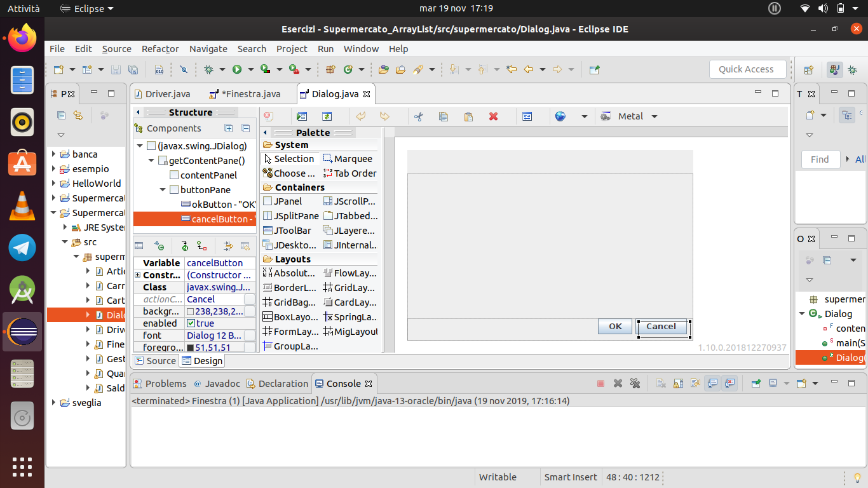868x488 pixels.
Task: Open Telegram from the Ubuntu dock
Action: click(x=22, y=248)
